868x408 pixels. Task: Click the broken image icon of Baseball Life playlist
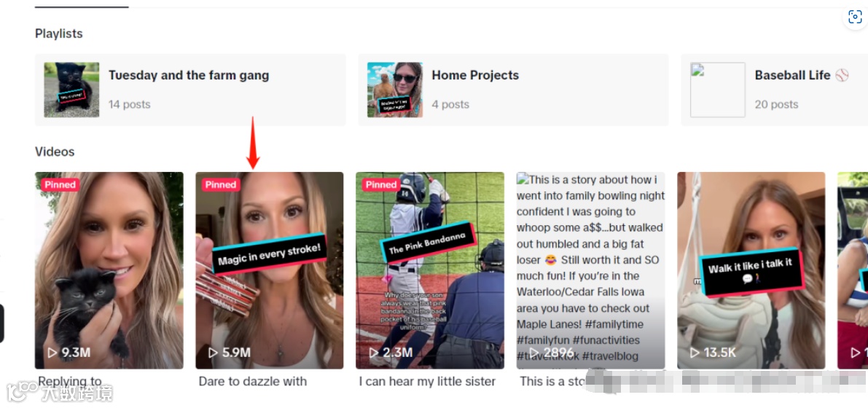[697, 70]
